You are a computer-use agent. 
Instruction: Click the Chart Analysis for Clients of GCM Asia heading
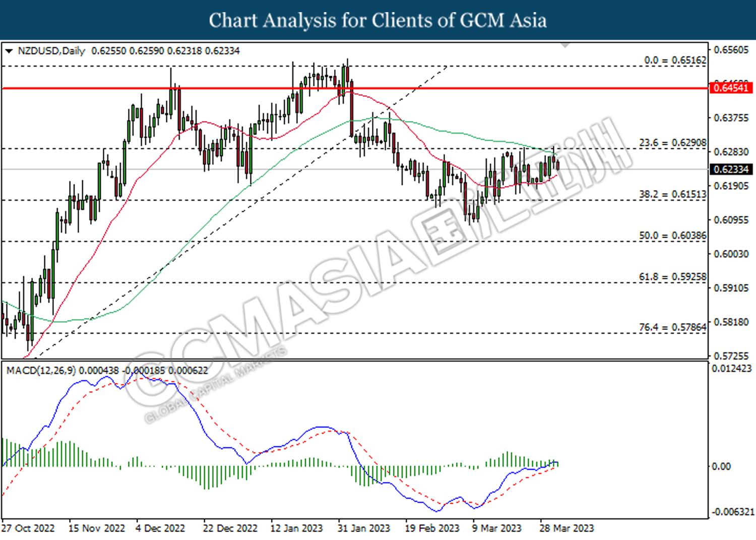pyautogui.click(x=378, y=21)
